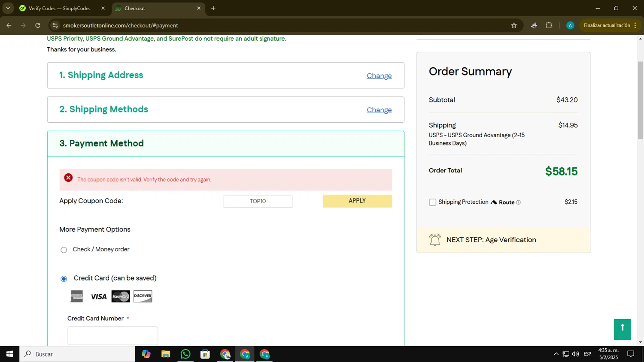Image resolution: width=644 pixels, height=362 pixels.
Task: Click the Route logo
Action: point(502,202)
